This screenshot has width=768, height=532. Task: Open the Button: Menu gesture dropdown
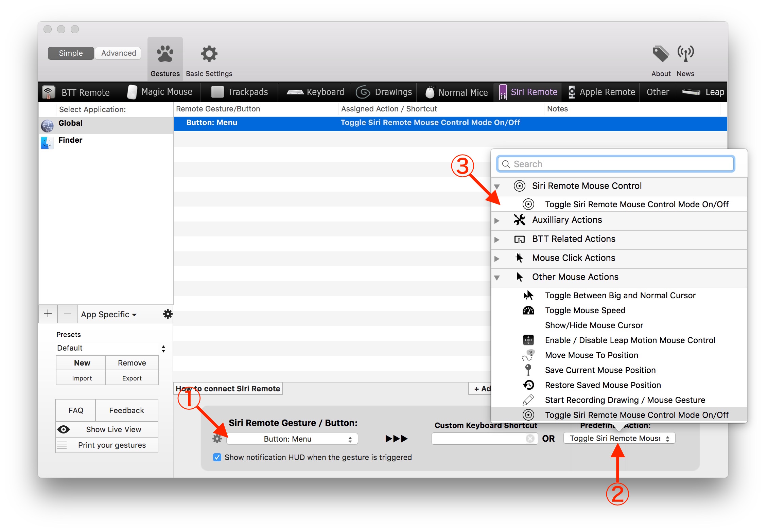292,439
